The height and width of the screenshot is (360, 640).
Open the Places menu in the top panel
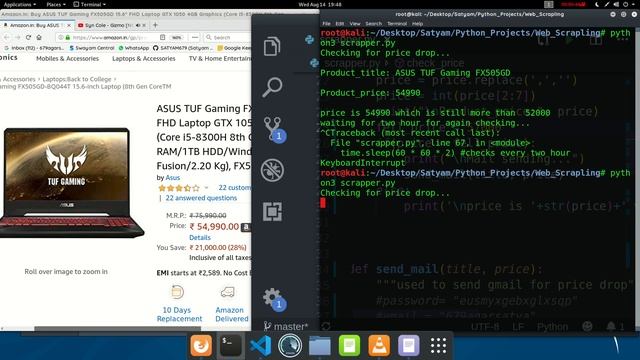click(x=56, y=4)
